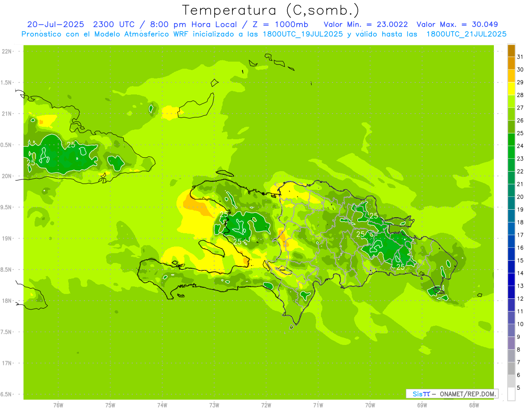Screen dimensions: 532x411
Task: Pick the legend color swatch between 26 and 27
Action: (x=511, y=114)
